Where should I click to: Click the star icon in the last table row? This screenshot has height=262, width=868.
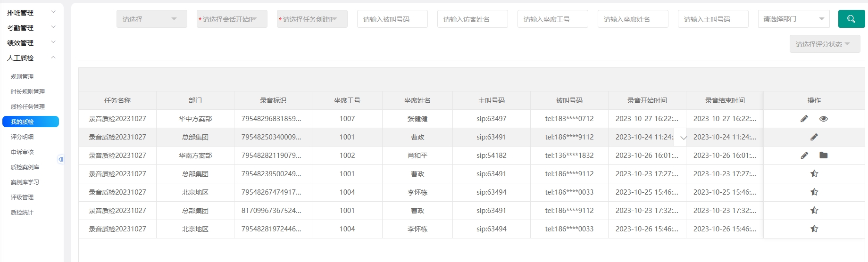pos(814,229)
